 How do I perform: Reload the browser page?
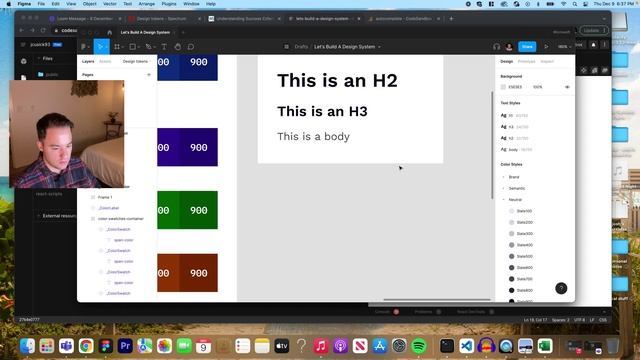(43, 30)
